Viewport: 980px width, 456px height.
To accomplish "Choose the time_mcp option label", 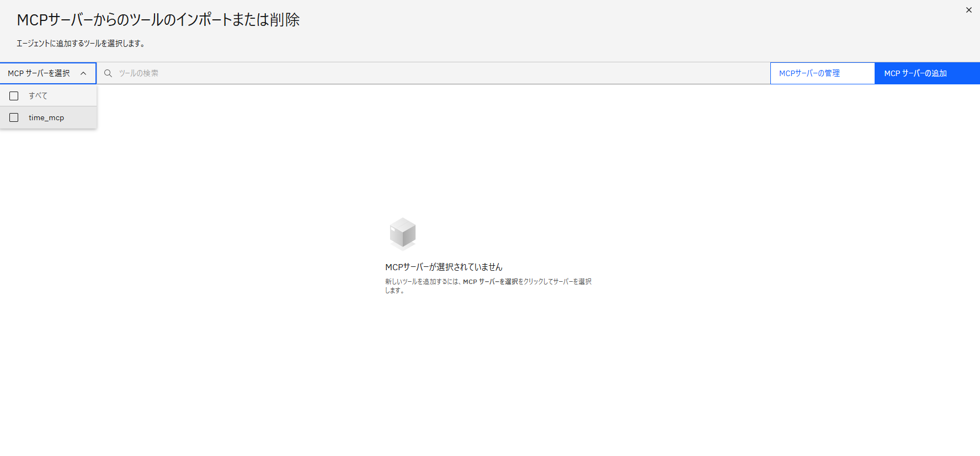I will pyautogui.click(x=46, y=118).
